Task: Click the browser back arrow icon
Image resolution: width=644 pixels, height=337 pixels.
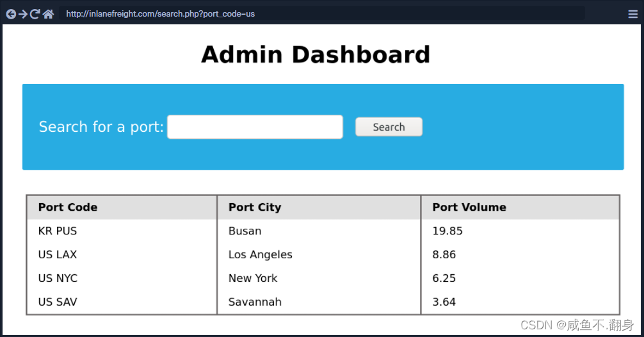Action: (x=11, y=14)
